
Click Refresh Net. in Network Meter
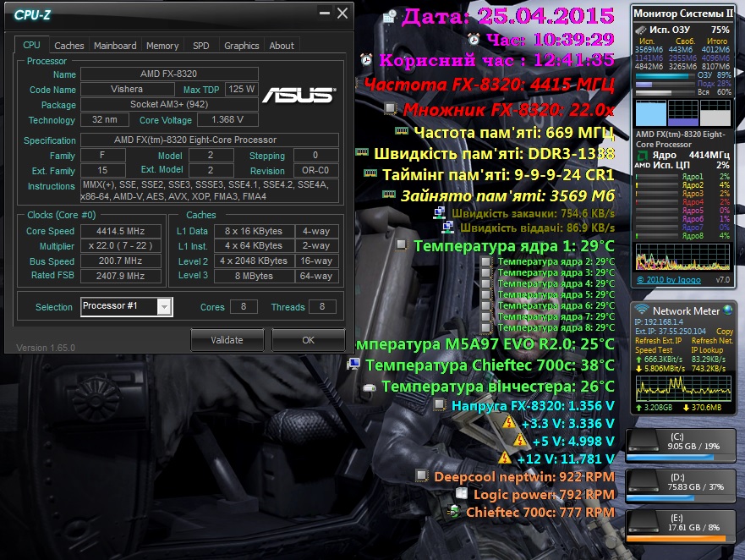coord(712,341)
